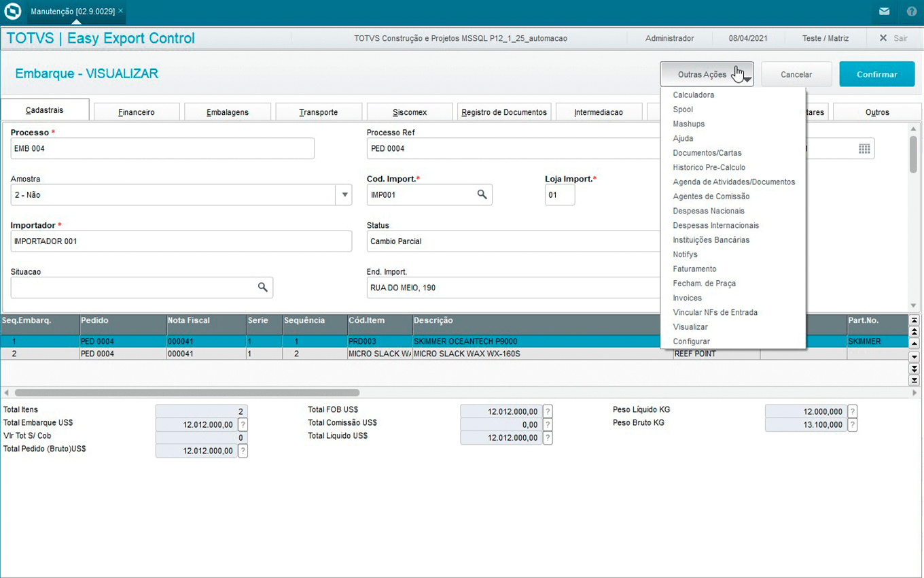
Task: Jump to last grid row arrow
Action: (914, 380)
